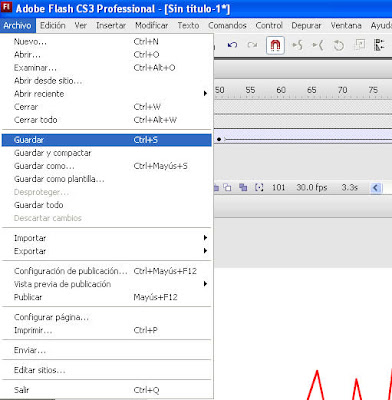
Task: Open Configuración de publicación...
Action: (x=107, y=271)
